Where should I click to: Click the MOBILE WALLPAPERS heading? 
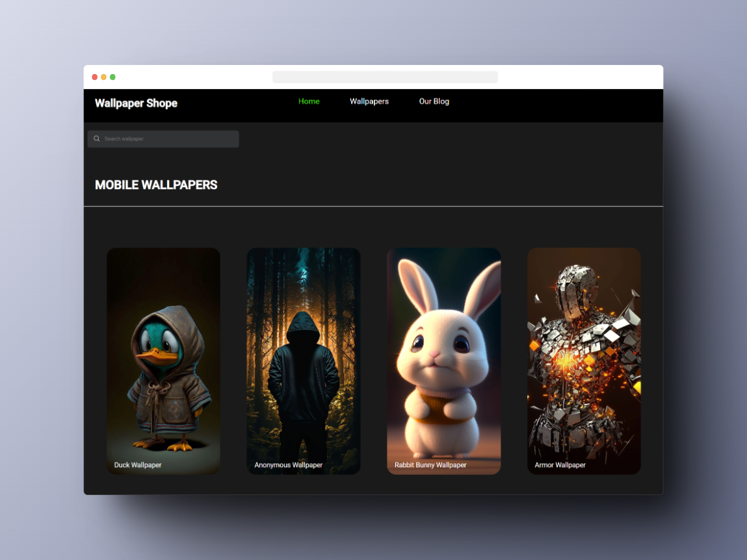click(156, 185)
